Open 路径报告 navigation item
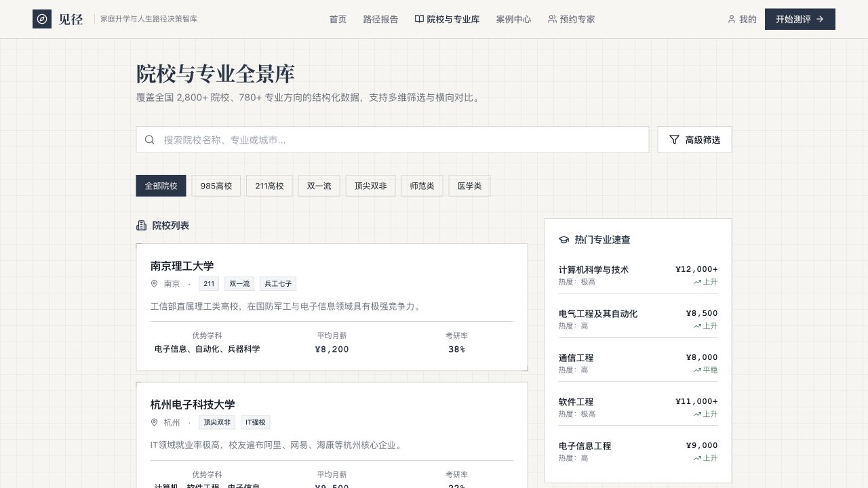The width and height of the screenshot is (868, 488). click(x=381, y=19)
